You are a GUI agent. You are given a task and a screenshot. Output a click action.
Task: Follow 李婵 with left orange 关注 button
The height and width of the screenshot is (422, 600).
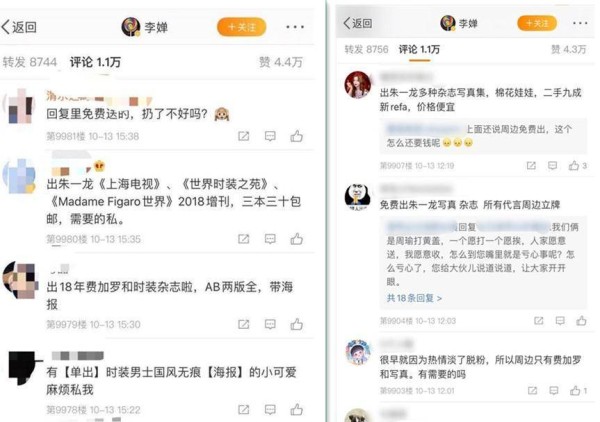coord(241,27)
